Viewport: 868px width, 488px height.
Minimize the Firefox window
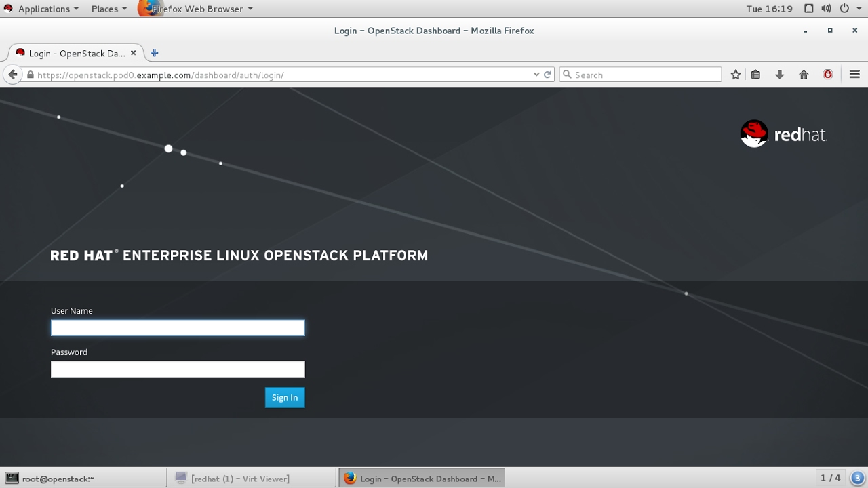click(806, 30)
